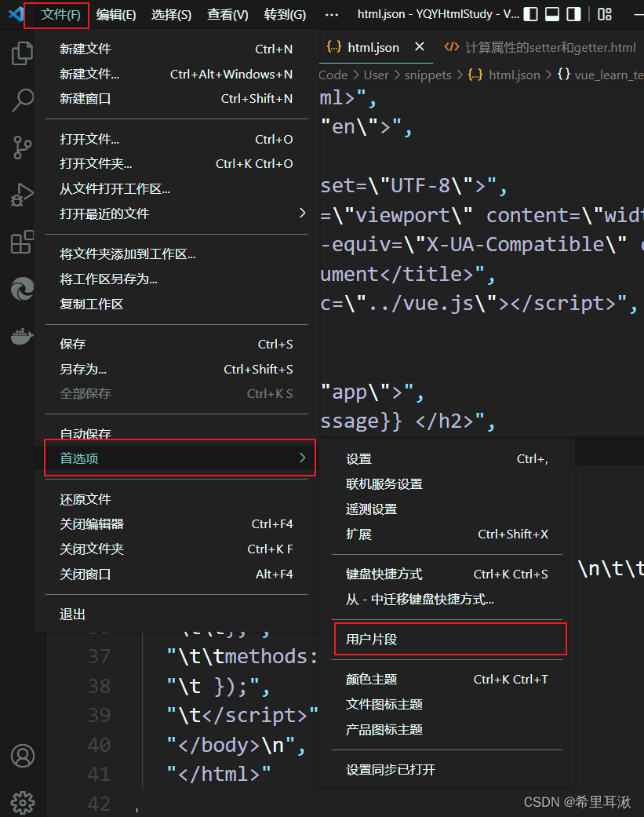Open the Source Control icon
The width and height of the screenshot is (644, 817).
(22, 148)
